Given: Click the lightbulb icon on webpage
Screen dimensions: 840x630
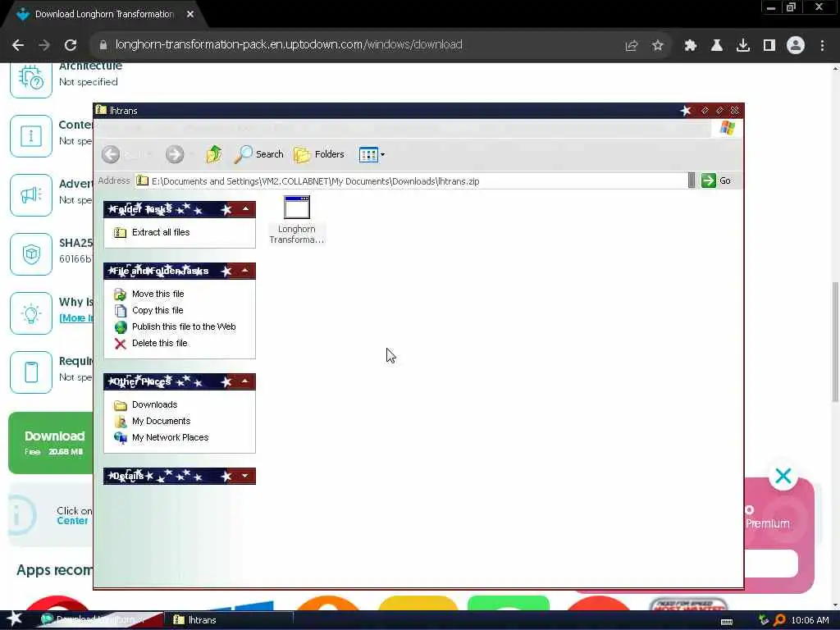Looking at the screenshot, I should (x=31, y=313).
